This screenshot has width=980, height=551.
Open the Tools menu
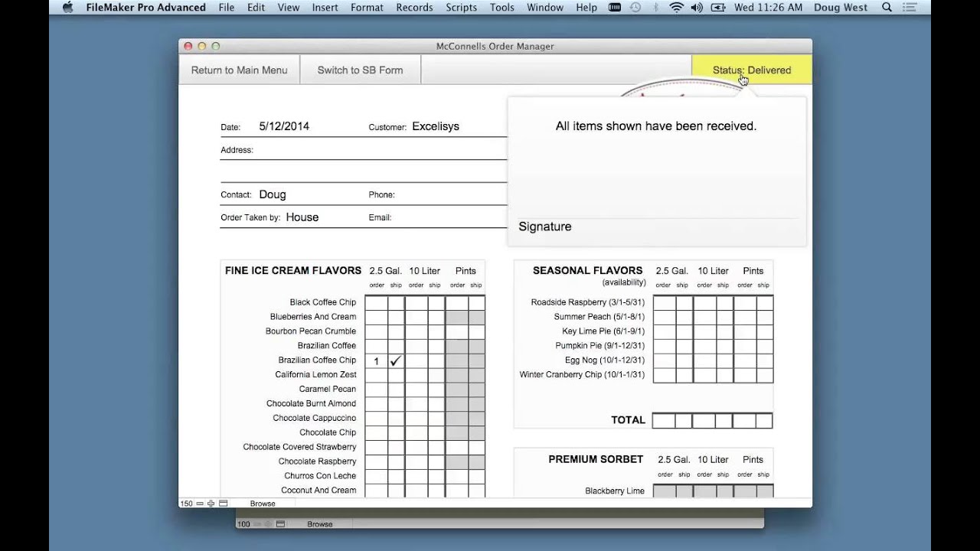[502, 8]
